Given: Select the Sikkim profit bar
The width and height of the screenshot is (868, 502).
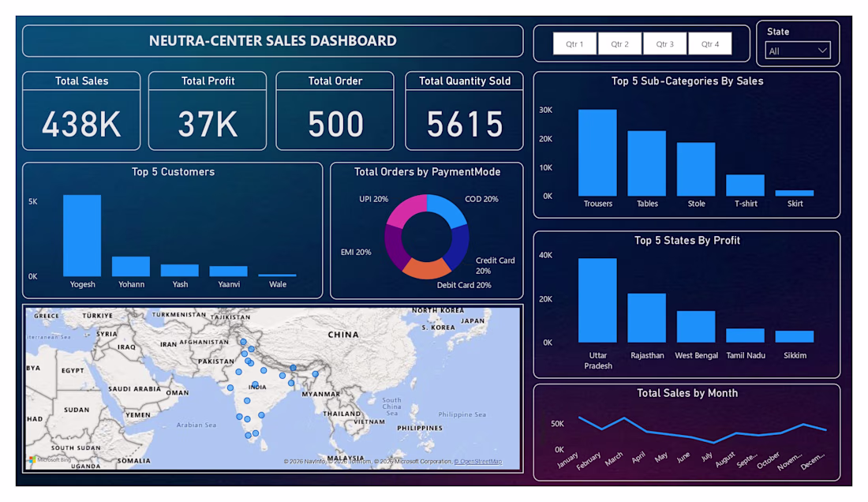Looking at the screenshot, I should pos(795,336).
